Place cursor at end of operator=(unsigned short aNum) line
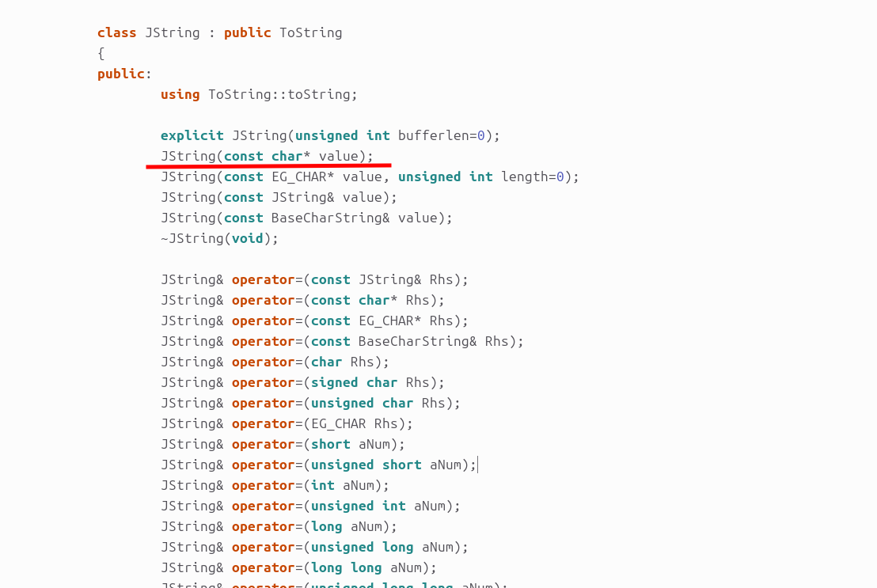Screen dimensions: 877x588 coord(477,465)
